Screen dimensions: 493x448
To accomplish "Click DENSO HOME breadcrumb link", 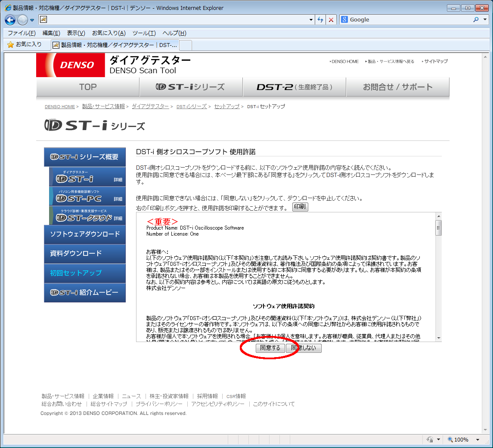I will [x=60, y=107].
